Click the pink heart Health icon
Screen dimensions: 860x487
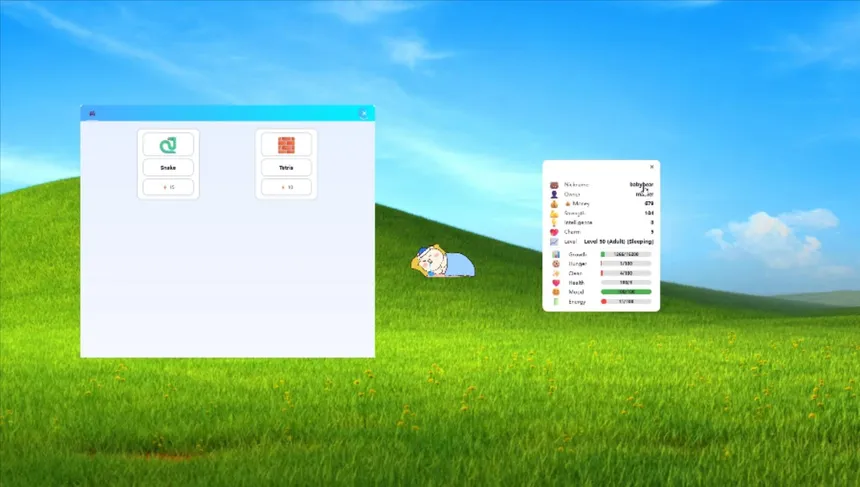pyautogui.click(x=556, y=282)
